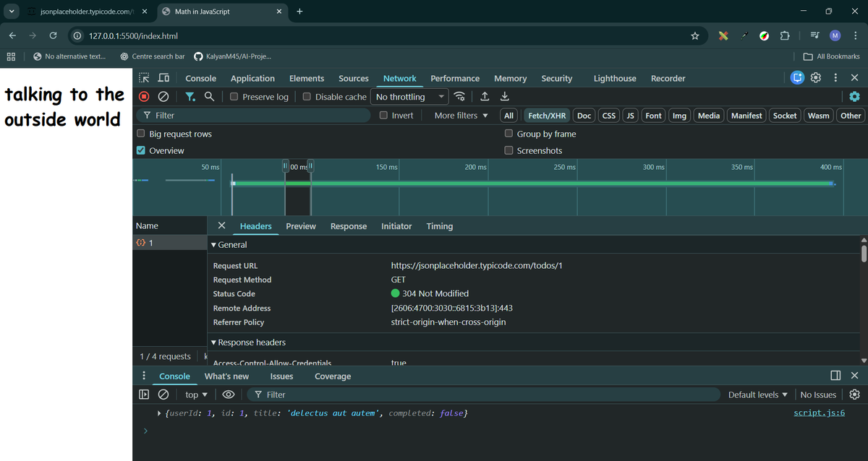This screenshot has width=868, height=461.
Task: Open Network settings blue gear icon
Action: click(854, 96)
